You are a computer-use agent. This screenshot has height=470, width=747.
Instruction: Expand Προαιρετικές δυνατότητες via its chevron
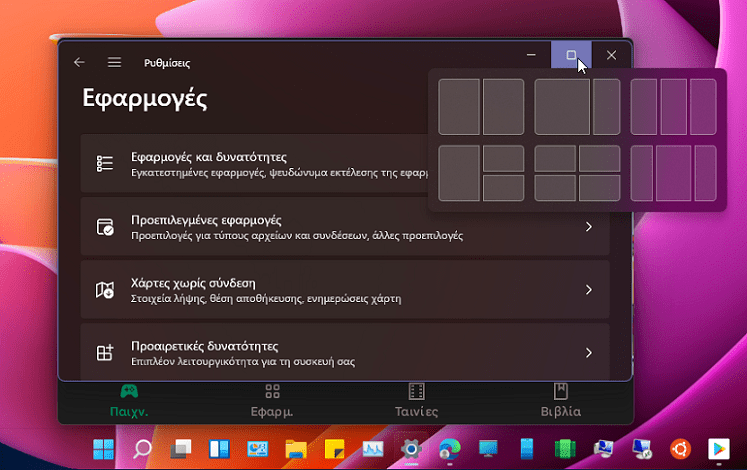click(589, 353)
